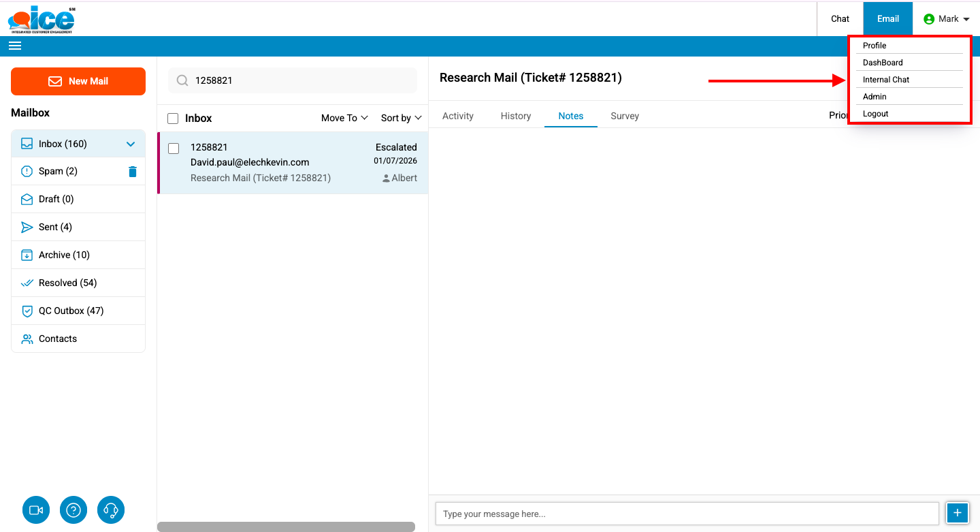Select Internal Chat from user menu
The height and width of the screenshot is (532, 980).
[x=885, y=80]
